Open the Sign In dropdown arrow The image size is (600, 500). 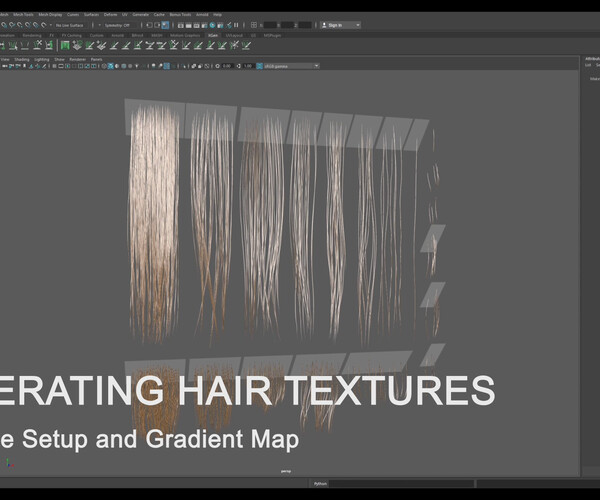358,25
